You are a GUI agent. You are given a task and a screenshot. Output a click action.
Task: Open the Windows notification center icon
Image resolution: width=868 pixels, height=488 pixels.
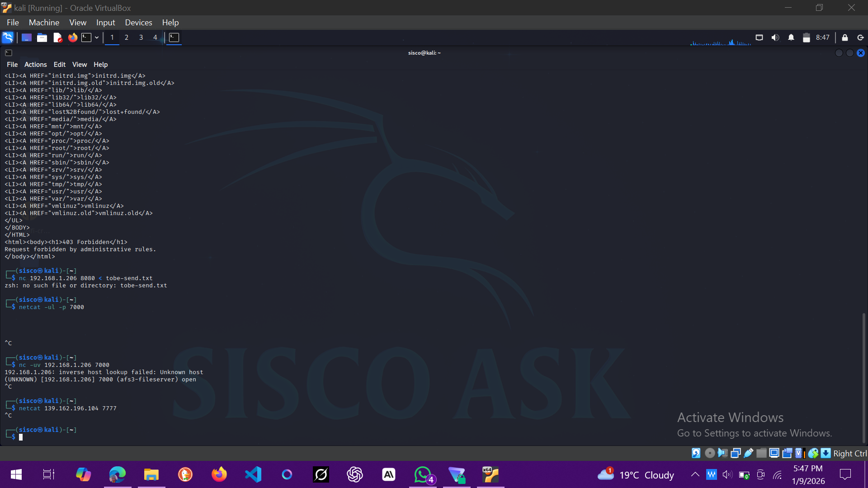tap(845, 474)
